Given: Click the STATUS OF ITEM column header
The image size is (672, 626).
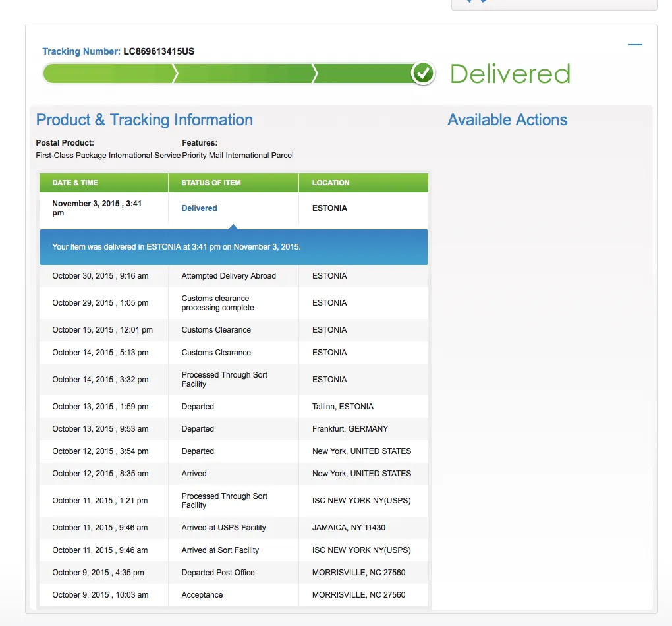Looking at the screenshot, I should (234, 183).
